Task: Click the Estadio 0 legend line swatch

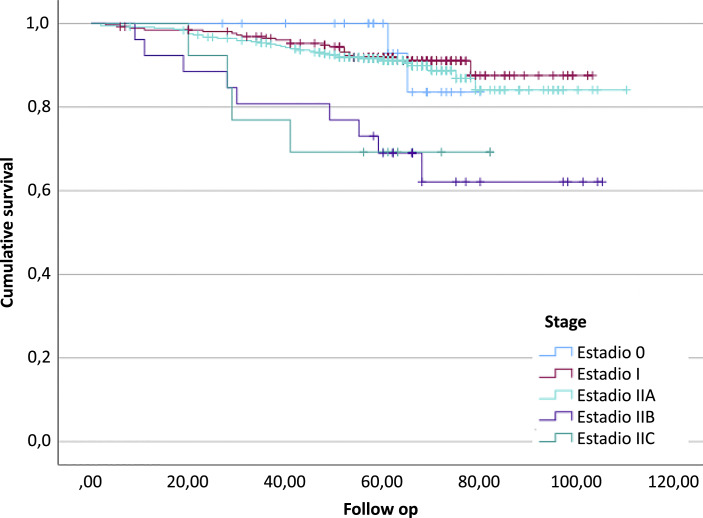Action: 554,352
